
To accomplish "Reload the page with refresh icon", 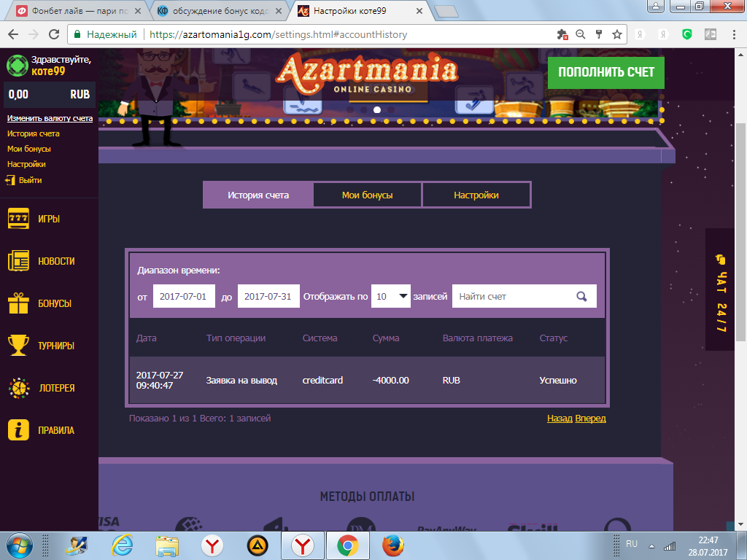I will click(54, 34).
